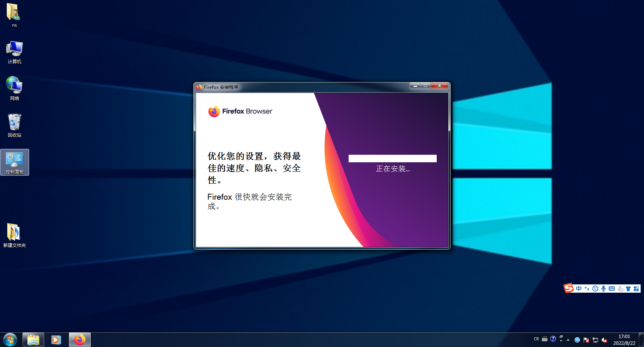Click the user account icon on IME bar
Image resolution: width=644 pixels, height=347 pixels.
coord(621,289)
